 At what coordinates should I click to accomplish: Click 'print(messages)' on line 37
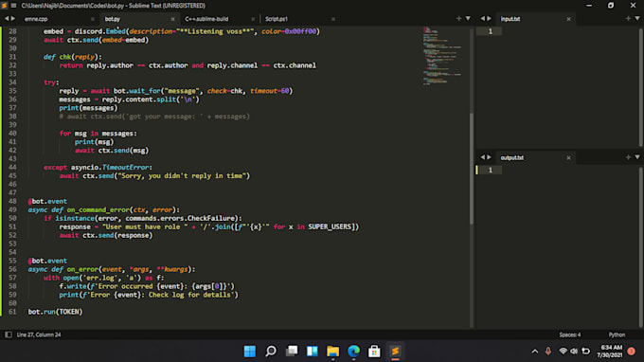88,108
